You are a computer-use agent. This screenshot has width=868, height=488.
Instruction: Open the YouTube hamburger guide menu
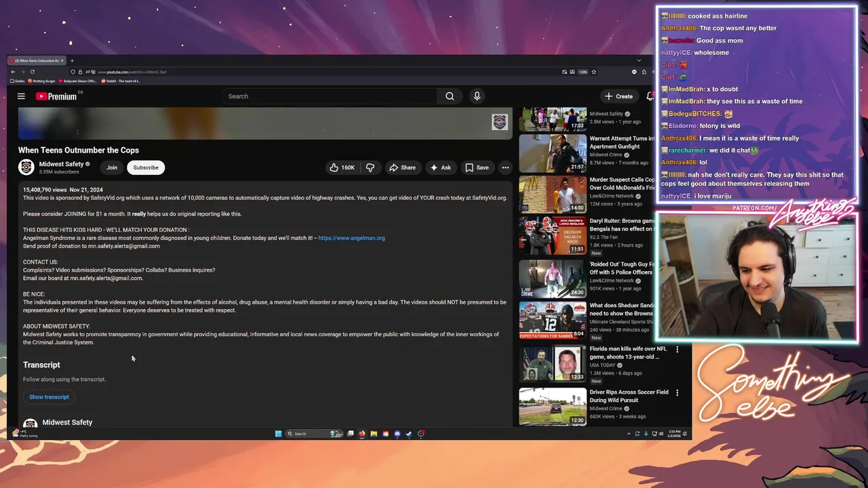[x=21, y=96]
